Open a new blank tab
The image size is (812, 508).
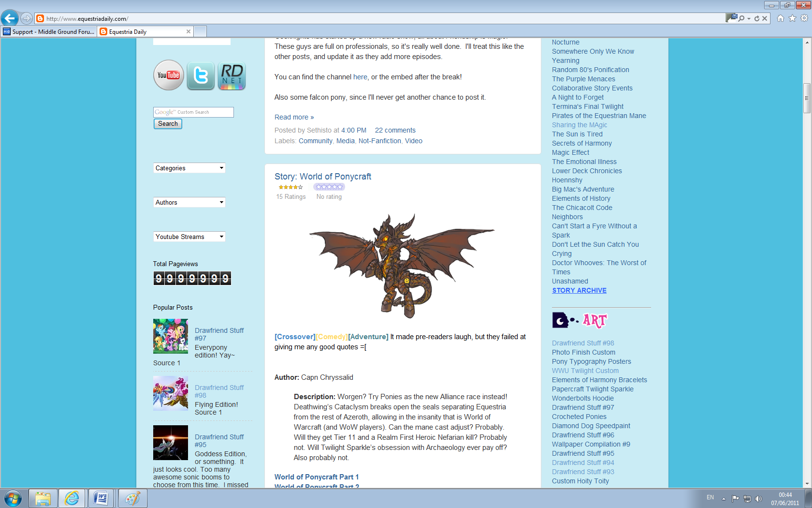(x=200, y=31)
